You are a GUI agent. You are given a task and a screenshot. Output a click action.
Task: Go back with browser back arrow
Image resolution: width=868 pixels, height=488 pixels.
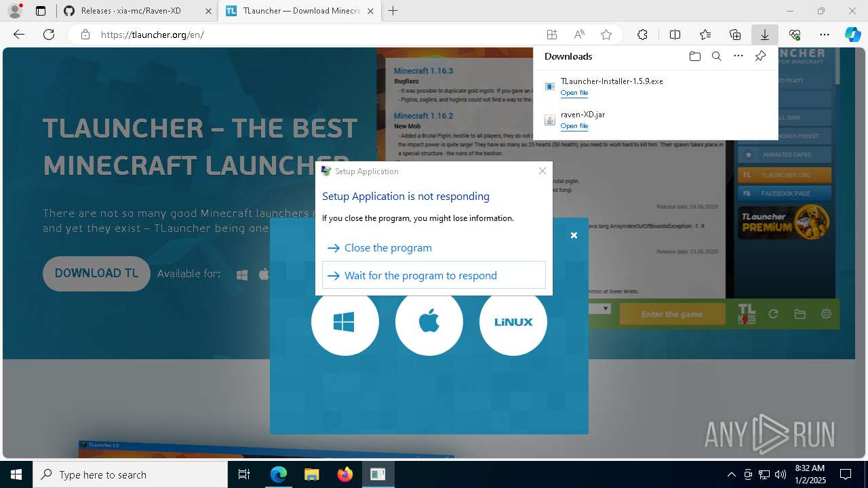tap(19, 35)
